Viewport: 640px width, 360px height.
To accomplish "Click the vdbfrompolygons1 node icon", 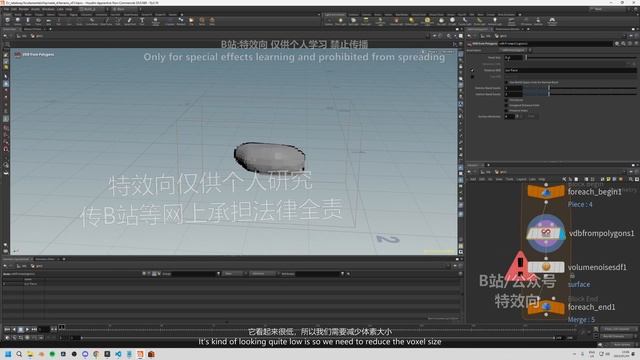I will (x=546, y=233).
